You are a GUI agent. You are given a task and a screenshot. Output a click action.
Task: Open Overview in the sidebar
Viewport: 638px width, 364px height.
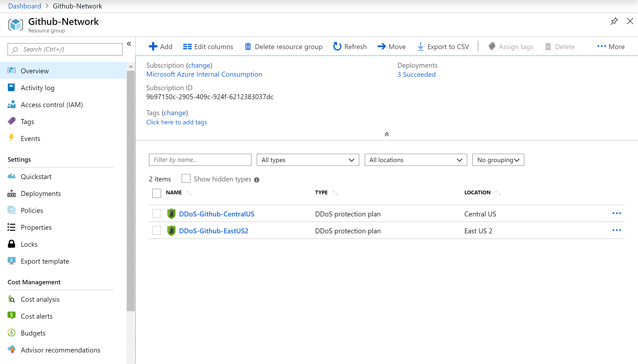coord(63,71)
